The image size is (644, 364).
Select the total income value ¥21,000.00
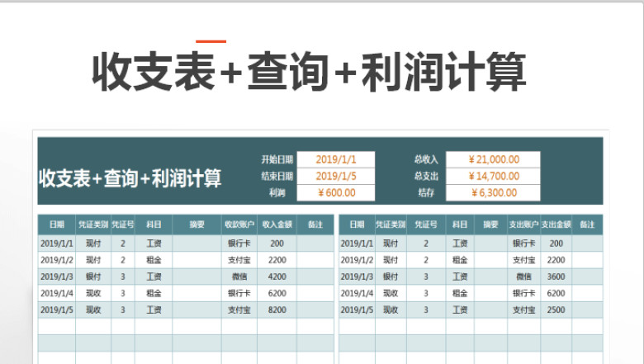coord(493,159)
